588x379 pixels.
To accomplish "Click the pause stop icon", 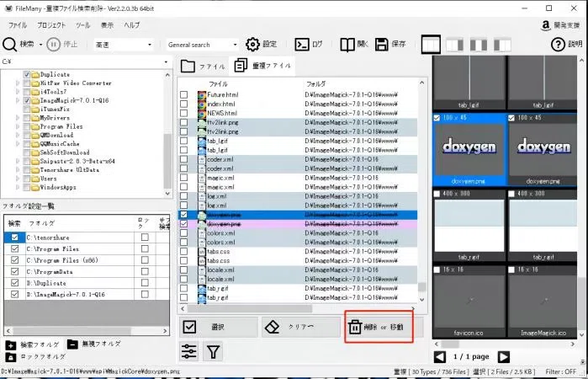I will [x=53, y=45].
